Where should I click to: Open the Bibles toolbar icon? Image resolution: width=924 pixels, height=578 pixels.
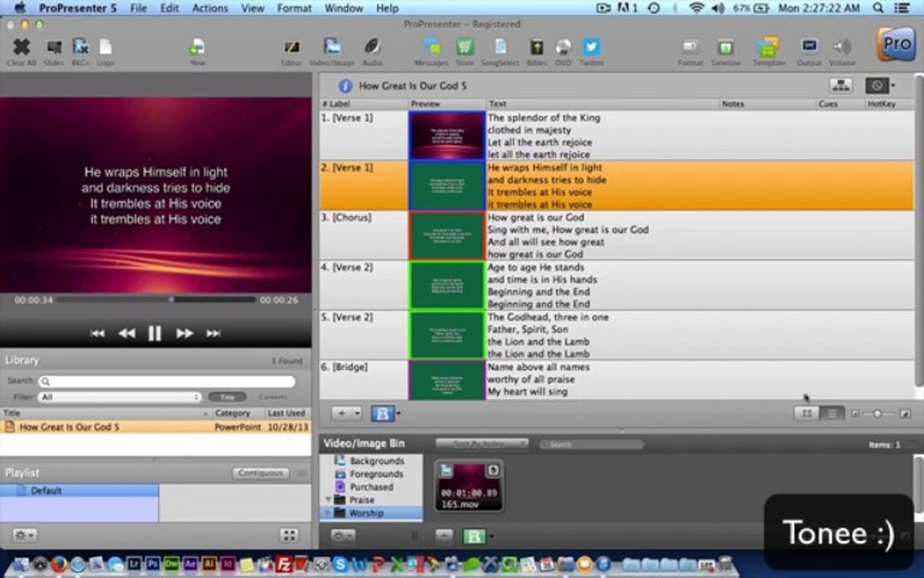click(x=537, y=51)
